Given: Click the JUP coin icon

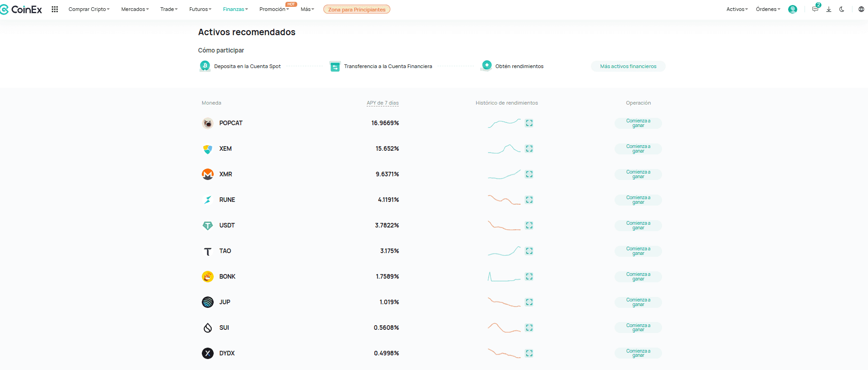Looking at the screenshot, I should coord(208,302).
